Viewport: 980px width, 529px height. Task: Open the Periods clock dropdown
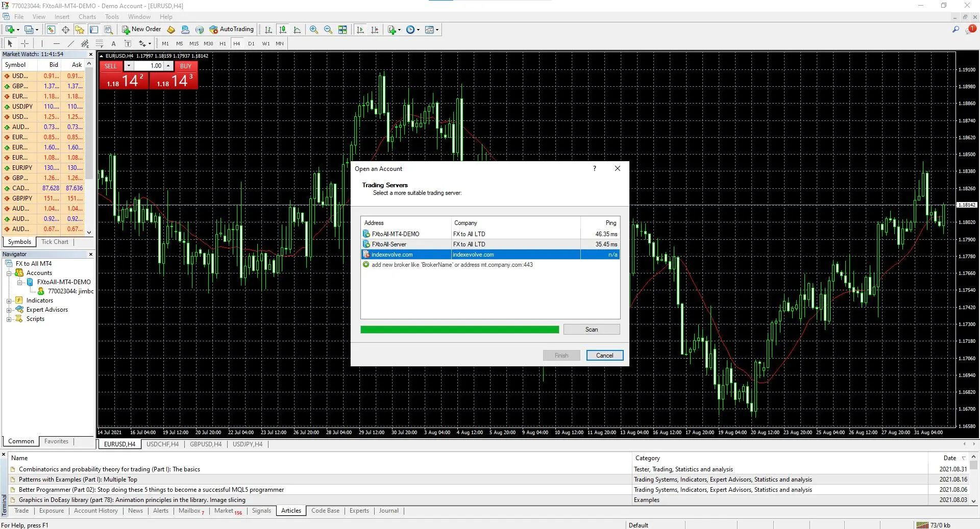(413, 30)
